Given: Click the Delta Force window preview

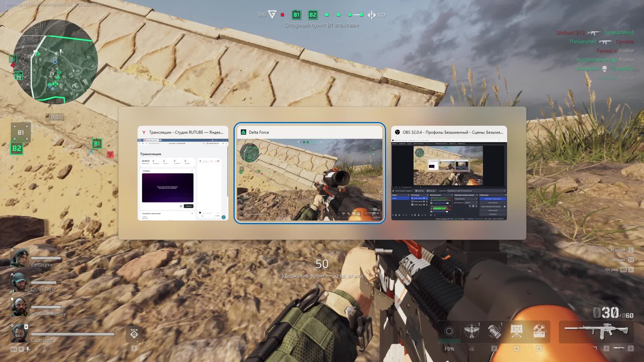Looking at the screenshot, I should click(309, 179).
